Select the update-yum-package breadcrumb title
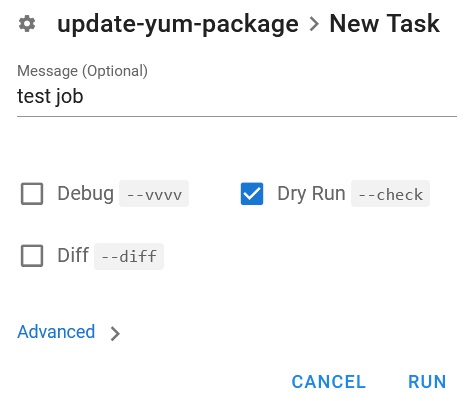 [x=178, y=25]
